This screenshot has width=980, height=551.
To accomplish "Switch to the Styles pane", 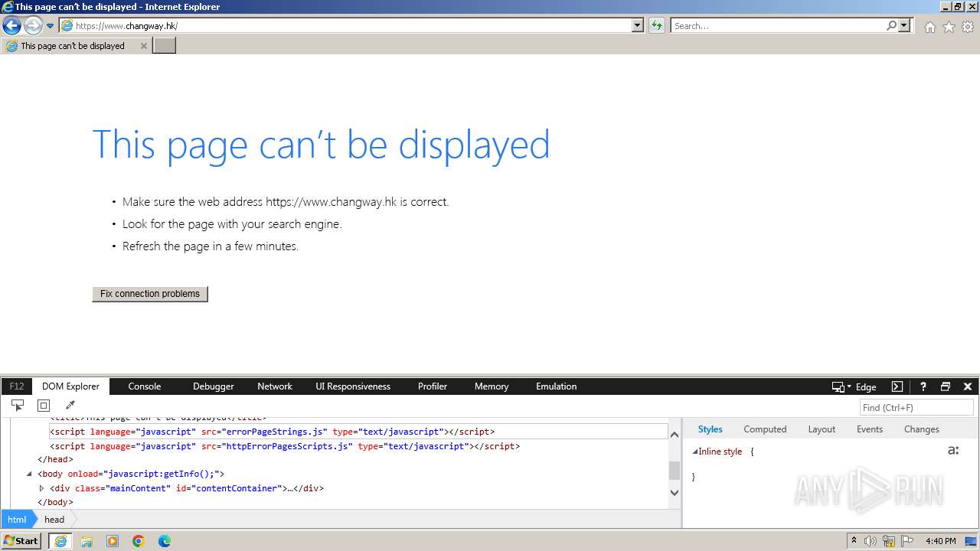I will [710, 429].
